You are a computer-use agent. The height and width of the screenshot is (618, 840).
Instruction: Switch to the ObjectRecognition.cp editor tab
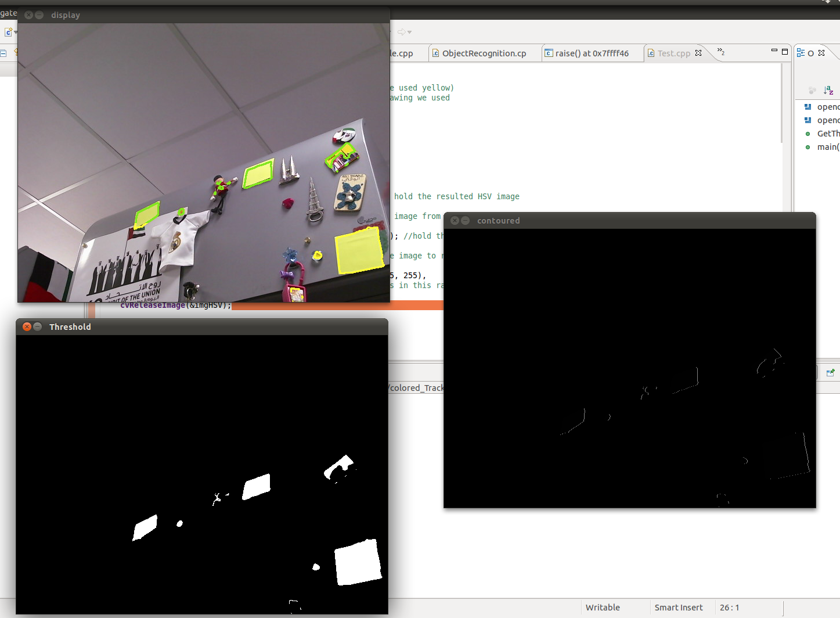point(484,53)
